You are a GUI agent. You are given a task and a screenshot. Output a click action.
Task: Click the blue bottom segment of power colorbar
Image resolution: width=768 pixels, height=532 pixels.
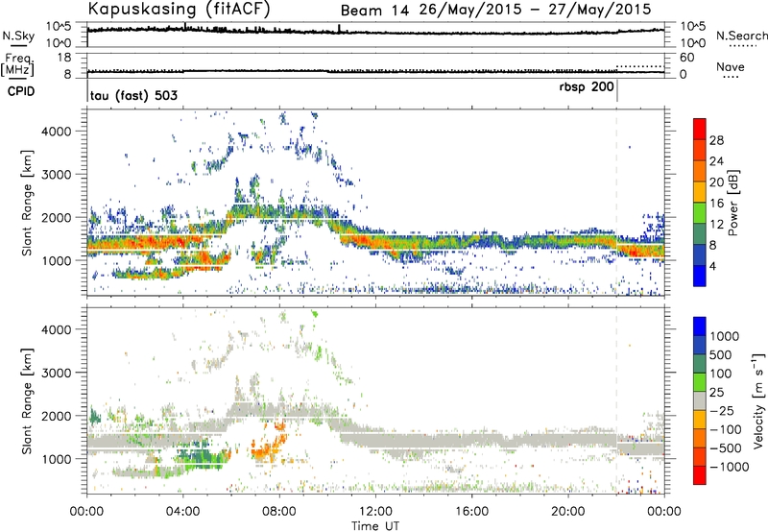pos(700,276)
